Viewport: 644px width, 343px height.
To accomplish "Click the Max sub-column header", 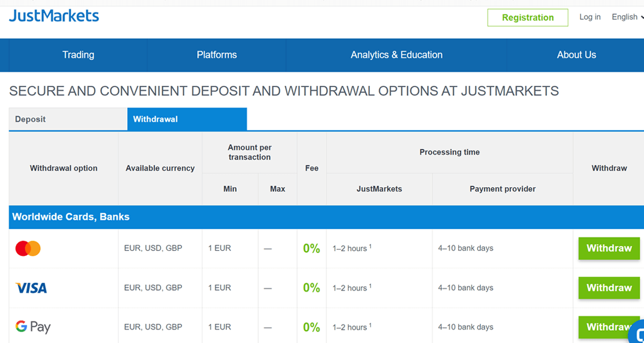I will (277, 189).
